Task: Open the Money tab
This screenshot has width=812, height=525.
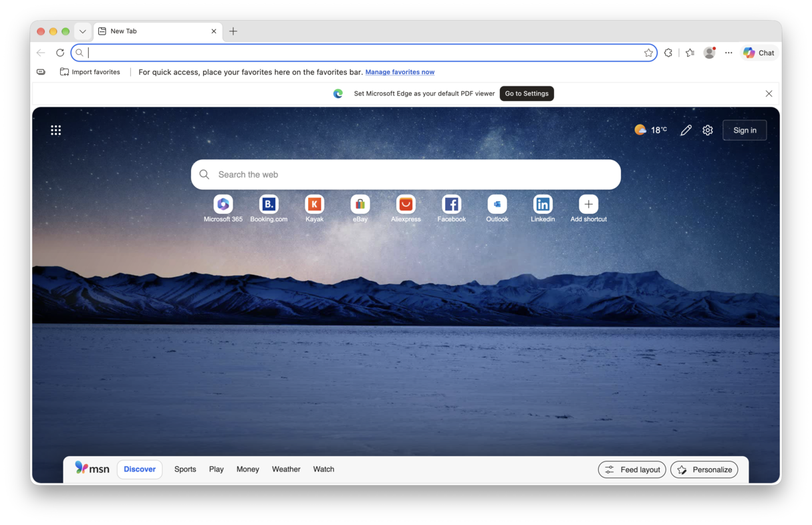Action: [x=247, y=469]
